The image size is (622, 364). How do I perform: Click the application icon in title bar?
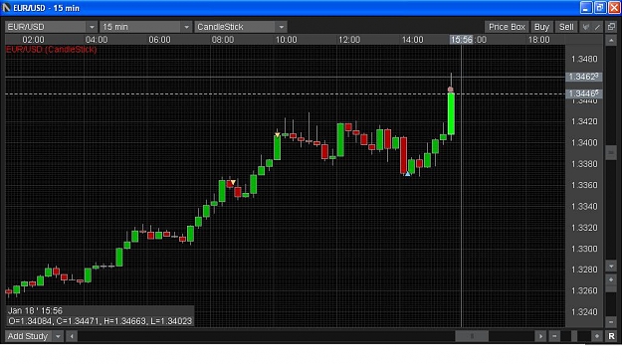(x=6, y=8)
